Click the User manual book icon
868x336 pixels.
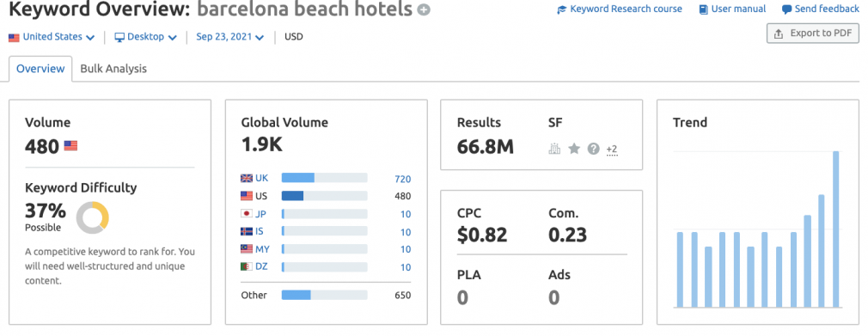(x=703, y=9)
